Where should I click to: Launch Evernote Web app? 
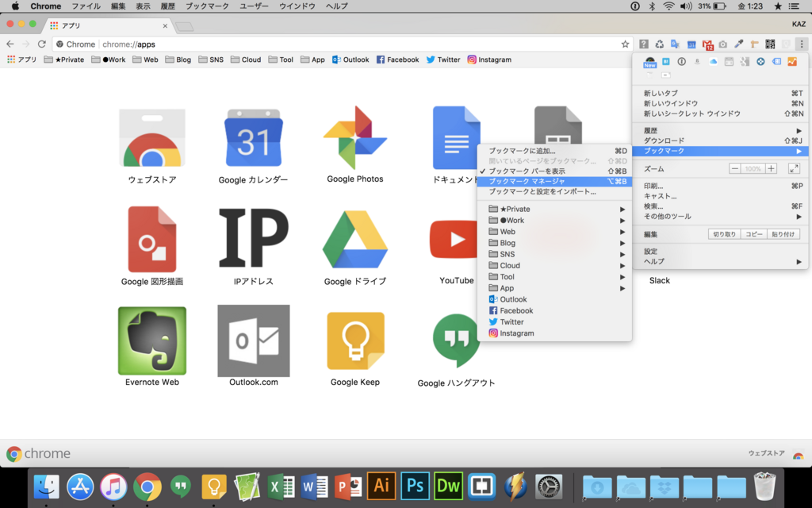pos(151,341)
